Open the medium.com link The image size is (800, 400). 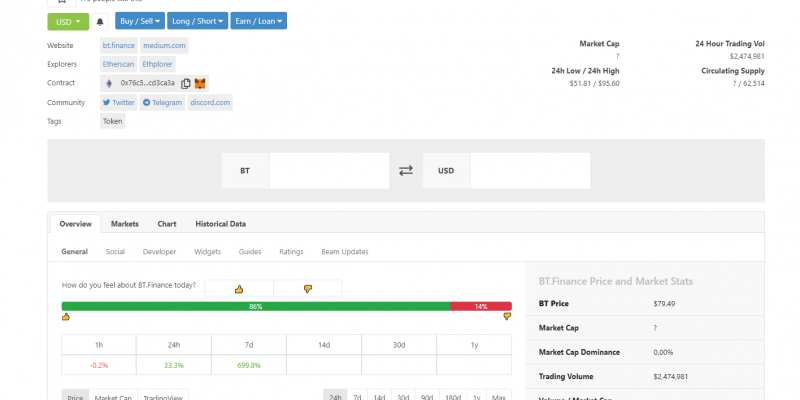point(164,45)
